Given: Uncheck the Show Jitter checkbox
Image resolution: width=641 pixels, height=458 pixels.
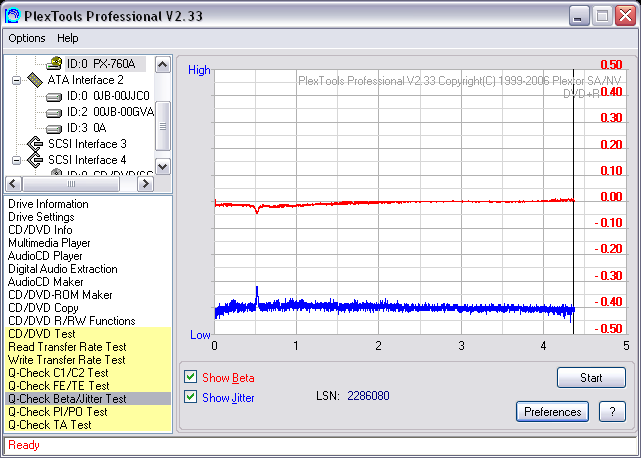Looking at the screenshot, I should (191, 397).
